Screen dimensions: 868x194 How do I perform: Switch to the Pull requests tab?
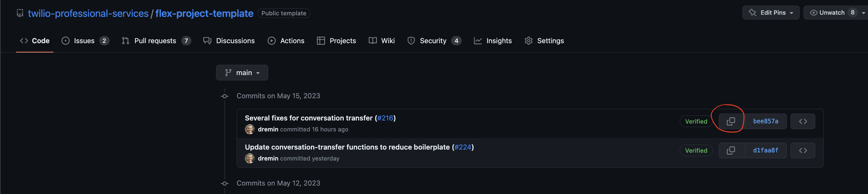[156, 41]
